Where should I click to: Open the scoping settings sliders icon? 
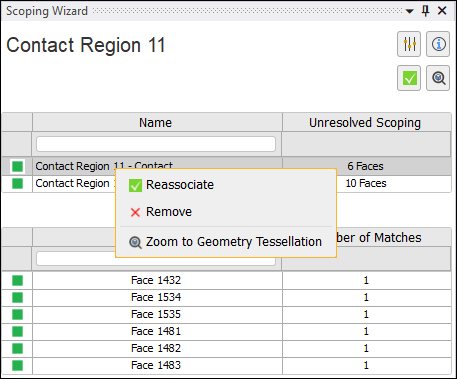click(409, 44)
